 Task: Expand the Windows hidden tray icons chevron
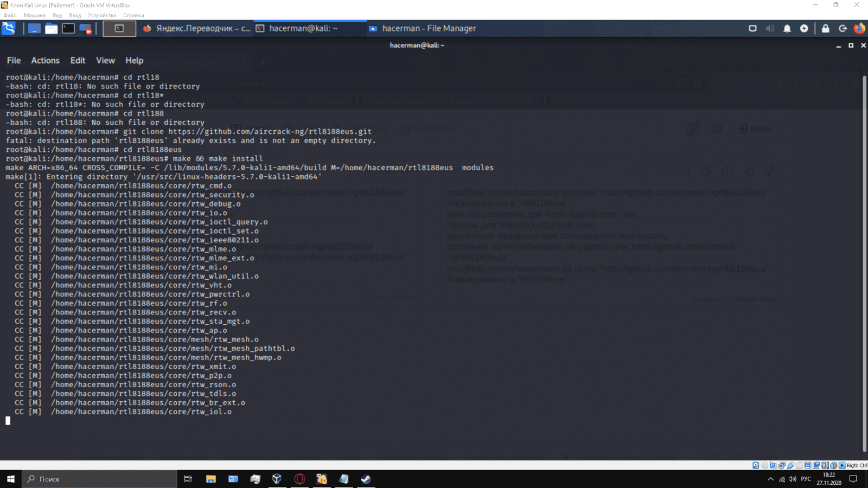(770, 479)
